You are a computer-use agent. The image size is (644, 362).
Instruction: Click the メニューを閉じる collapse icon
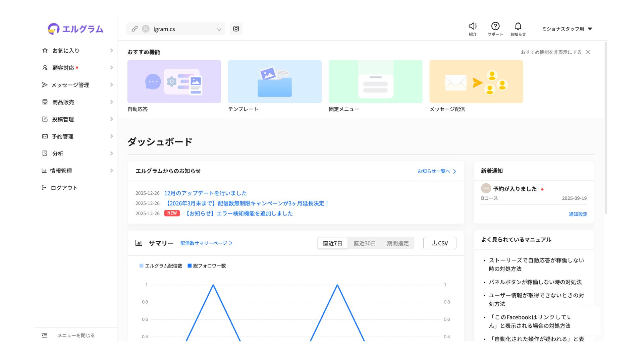point(44,335)
